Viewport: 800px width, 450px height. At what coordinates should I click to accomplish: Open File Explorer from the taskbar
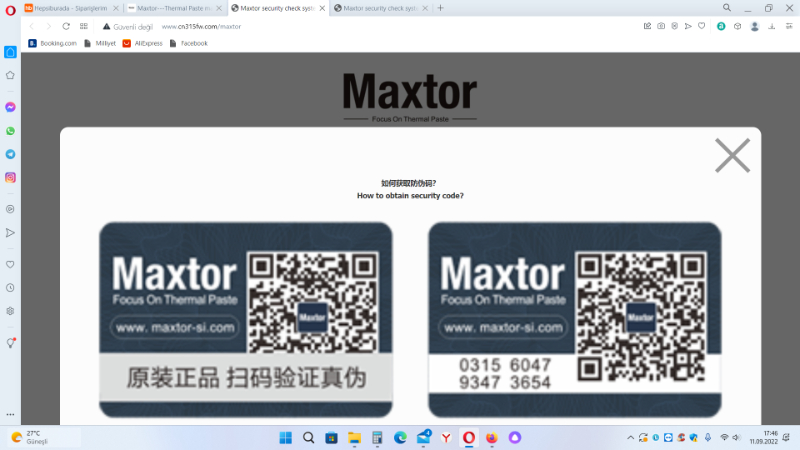354,438
